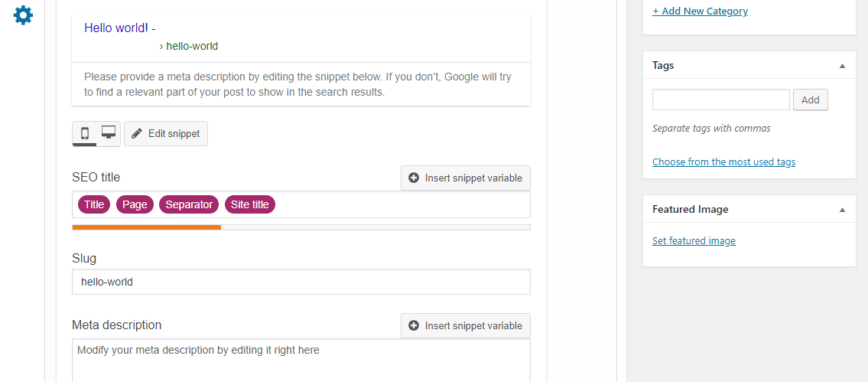The height and width of the screenshot is (382, 868).
Task: Collapse the Featured Image panel arrow
Action: point(842,210)
